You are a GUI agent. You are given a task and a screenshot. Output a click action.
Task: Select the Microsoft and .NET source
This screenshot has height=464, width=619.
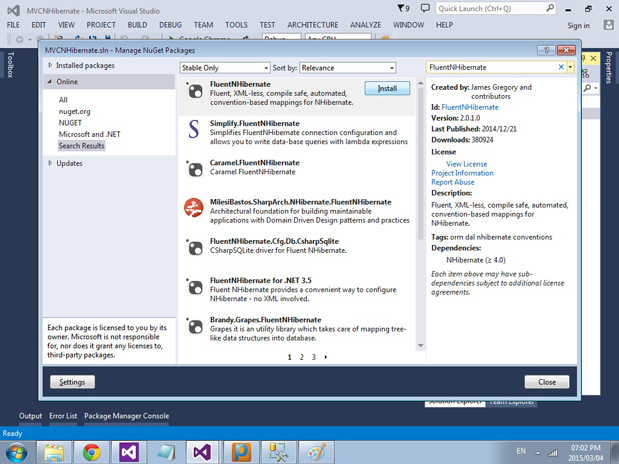tap(89, 134)
